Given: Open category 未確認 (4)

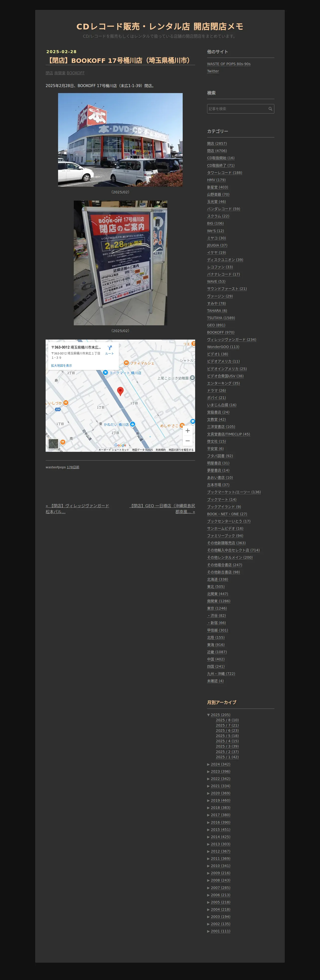Looking at the screenshot, I should pyautogui.click(x=216, y=681).
